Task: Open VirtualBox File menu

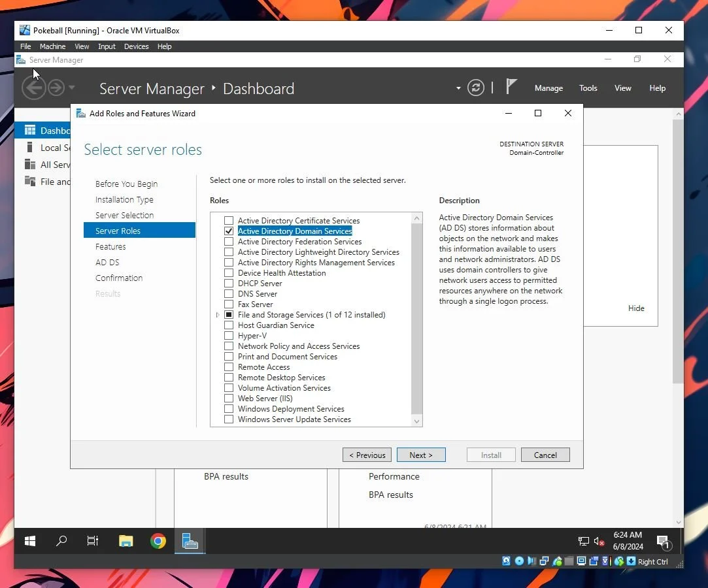Action: pyautogui.click(x=25, y=46)
